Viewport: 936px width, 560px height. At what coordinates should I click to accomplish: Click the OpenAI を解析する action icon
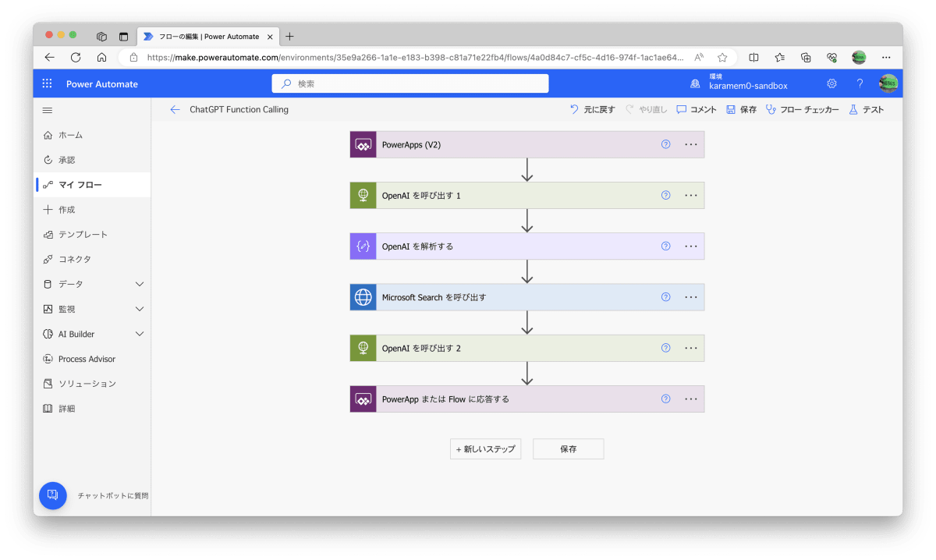click(x=363, y=246)
